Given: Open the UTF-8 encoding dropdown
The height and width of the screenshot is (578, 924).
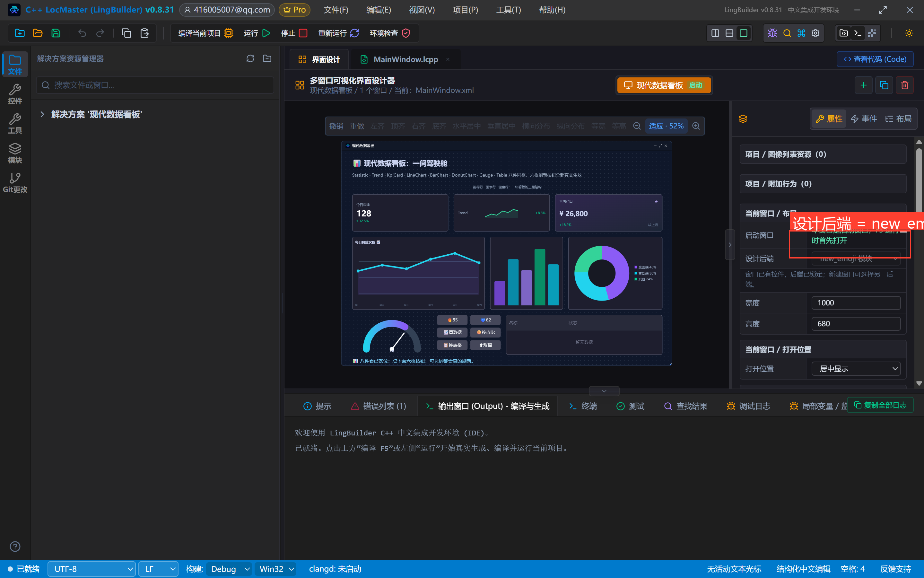Looking at the screenshot, I should [x=92, y=569].
